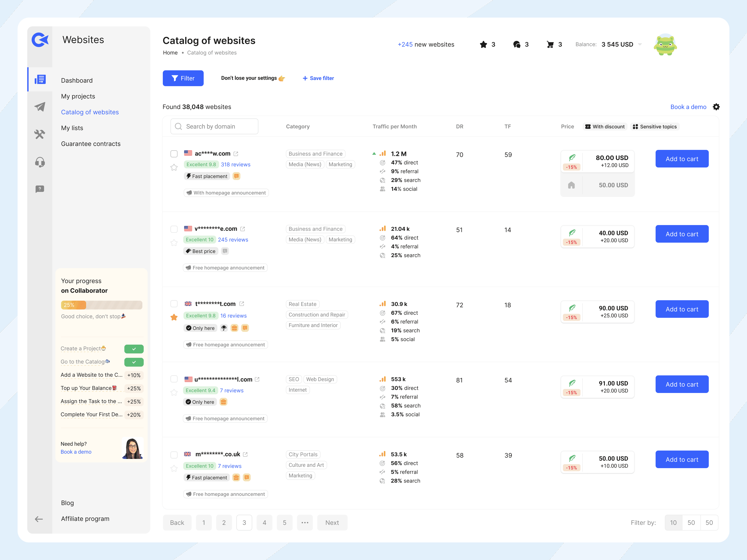Open the shopping cart icon in the header
Image resolution: width=747 pixels, height=560 pixels.
[x=550, y=44]
